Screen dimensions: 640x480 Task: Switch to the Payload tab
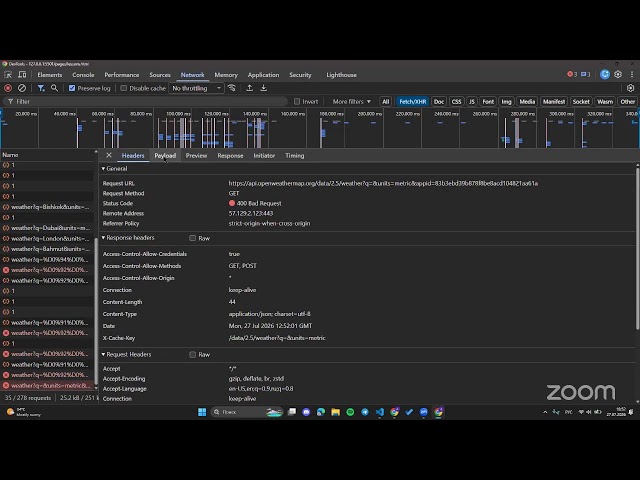tap(165, 156)
